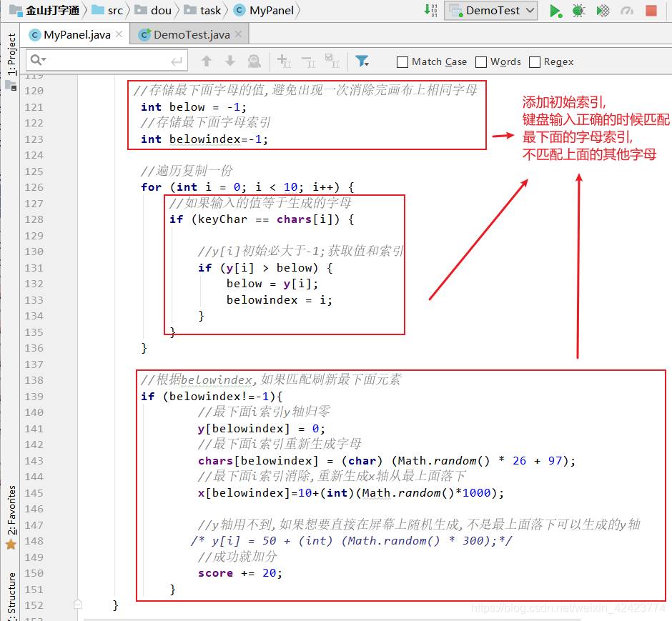The height and width of the screenshot is (621, 672).
Task: Click 'if (keyChar == chars[i])' line
Action: pos(262,219)
